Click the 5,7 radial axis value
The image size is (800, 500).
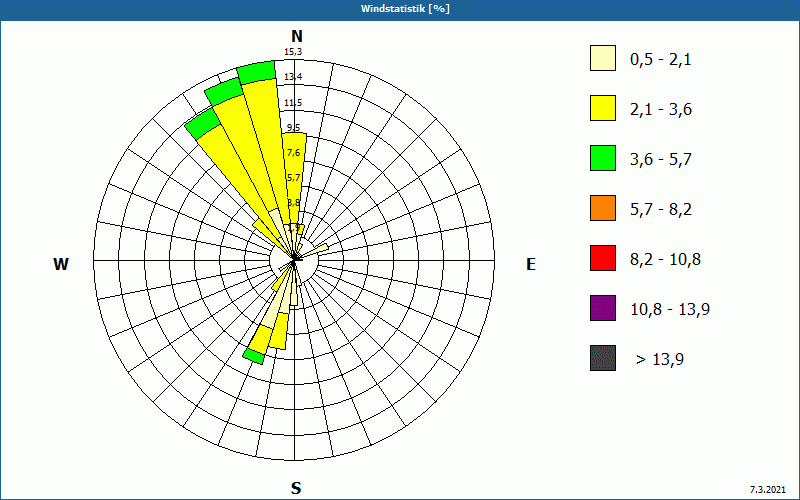(x=293, y=178)
